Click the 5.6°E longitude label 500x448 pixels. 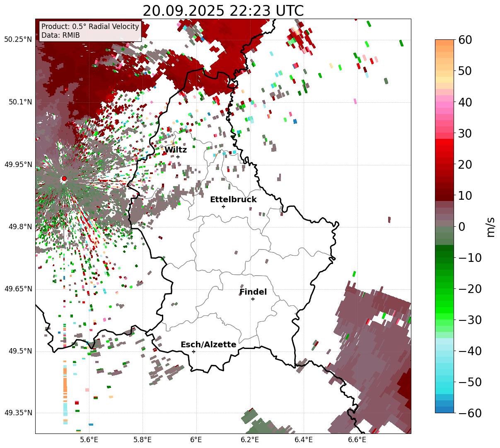[89, 439]
